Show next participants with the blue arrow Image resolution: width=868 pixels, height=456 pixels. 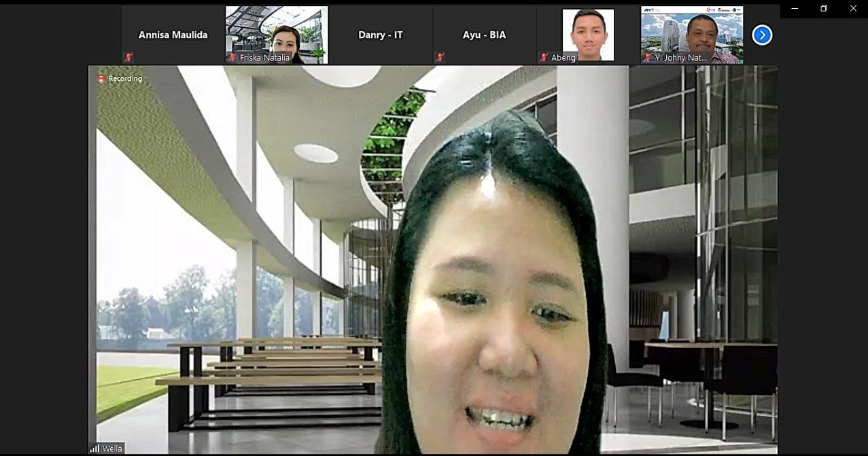[x=762, y=35]
